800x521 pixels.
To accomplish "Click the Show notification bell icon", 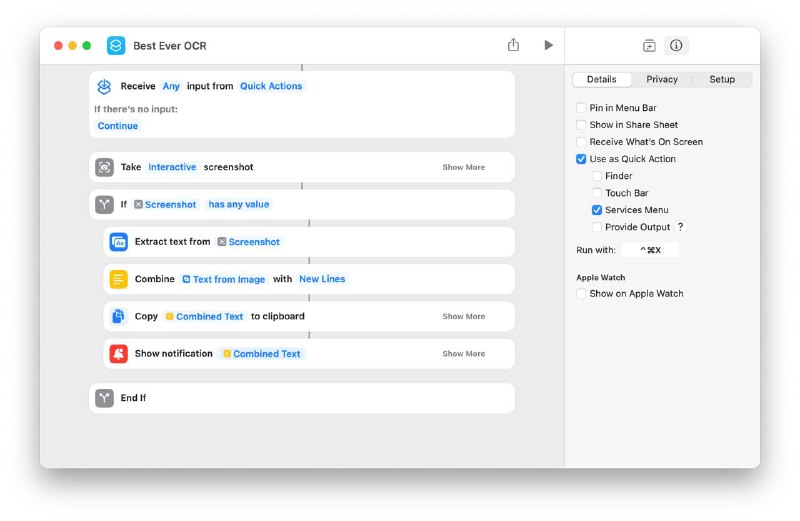I will pos(118,354).
